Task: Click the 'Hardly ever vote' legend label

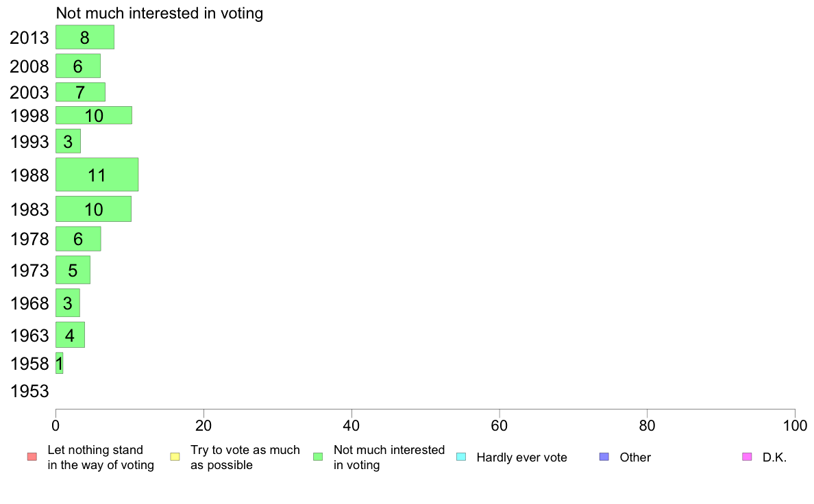Action: (x=521, y=457)
